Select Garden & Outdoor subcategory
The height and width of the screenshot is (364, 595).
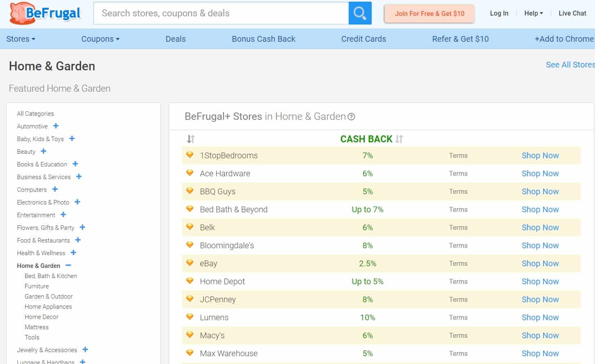tap(49, 297)
